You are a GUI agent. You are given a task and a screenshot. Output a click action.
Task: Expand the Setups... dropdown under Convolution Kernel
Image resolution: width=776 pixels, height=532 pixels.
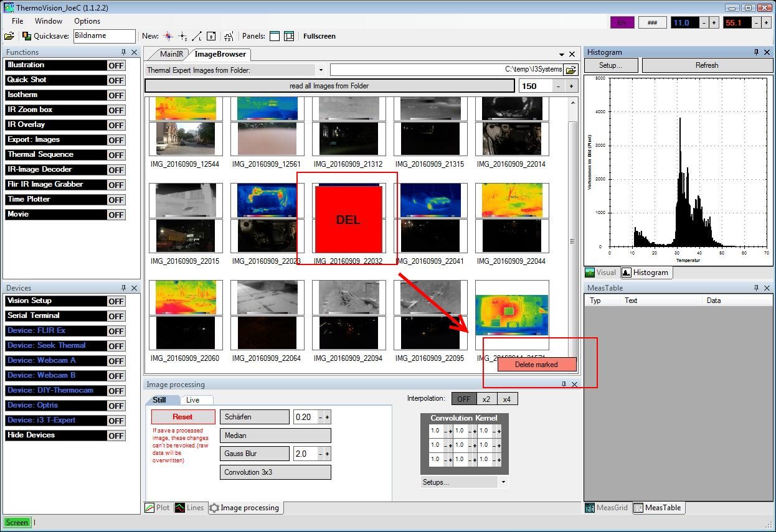tap(503, 482)
